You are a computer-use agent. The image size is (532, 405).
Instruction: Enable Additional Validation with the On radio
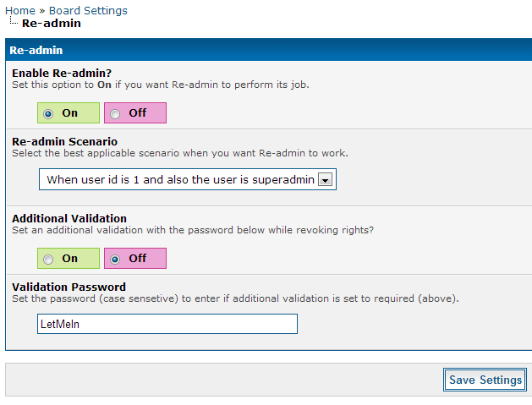48,259
